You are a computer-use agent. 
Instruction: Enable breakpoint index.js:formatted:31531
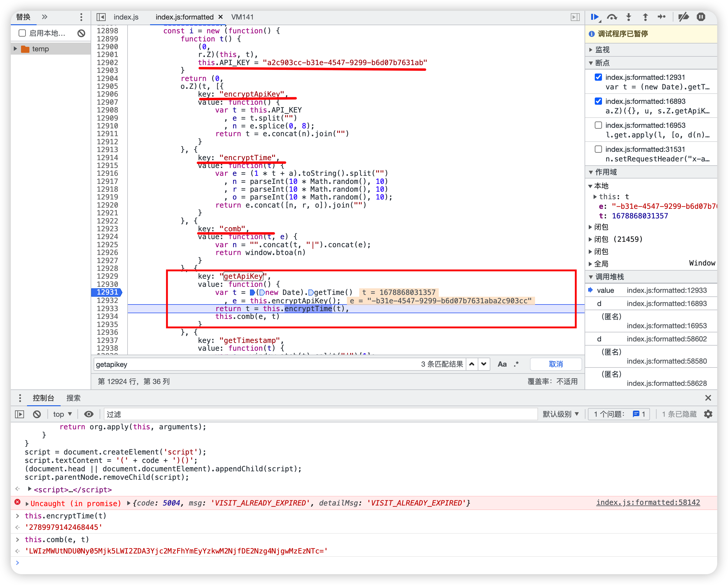[598, 149]
